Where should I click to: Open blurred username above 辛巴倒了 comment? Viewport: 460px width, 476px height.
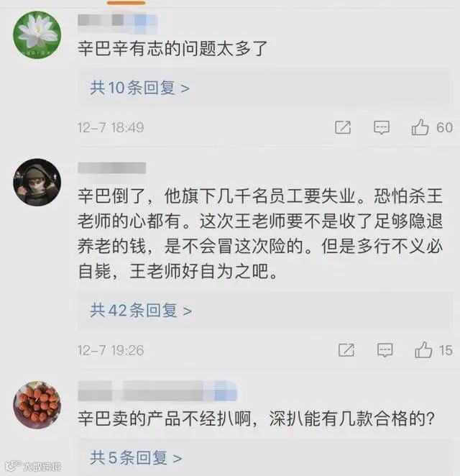click(111, 168)
